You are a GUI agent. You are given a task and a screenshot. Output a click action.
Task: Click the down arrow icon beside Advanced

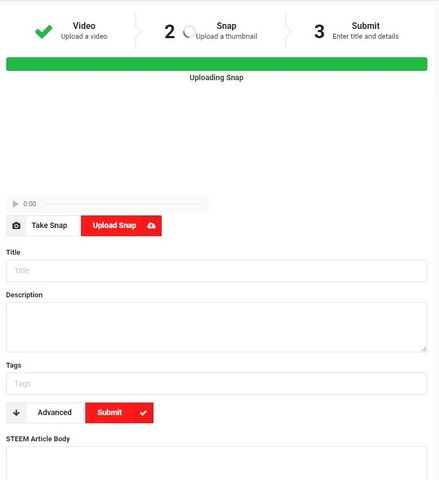[16, 413]
